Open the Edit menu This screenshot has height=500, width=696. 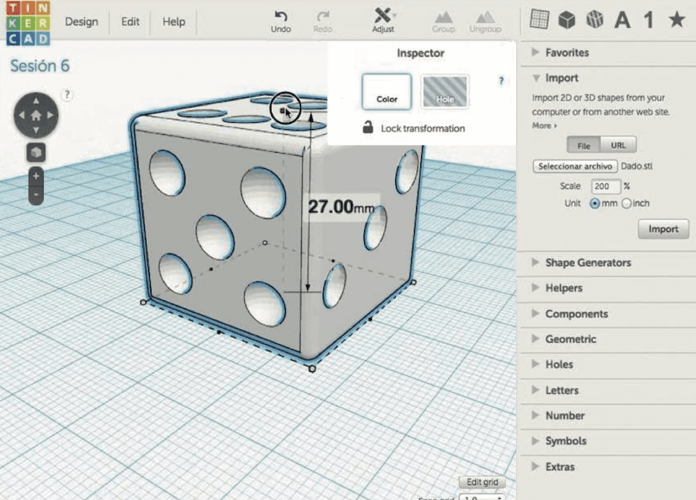[x=130, y=21]
